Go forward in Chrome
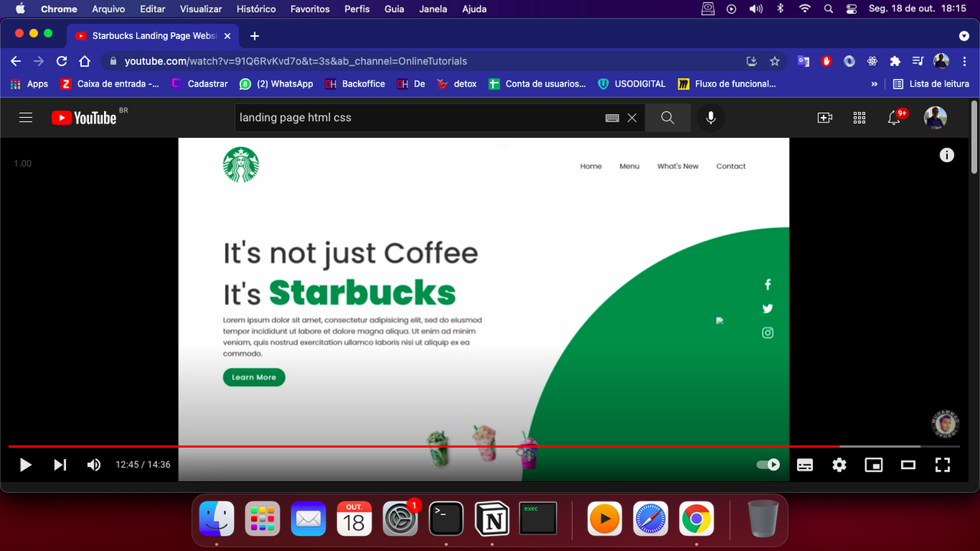The image size is (980, 551). [x=39, y=61]
